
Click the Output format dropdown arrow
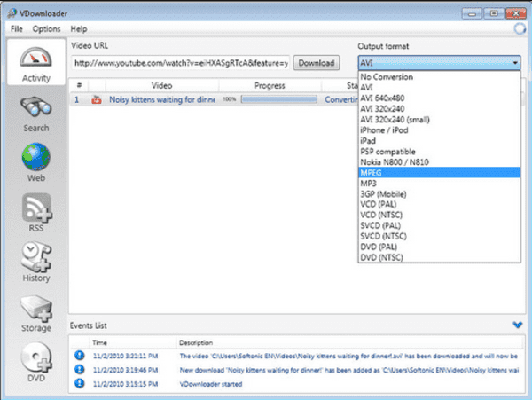point(515,63)
